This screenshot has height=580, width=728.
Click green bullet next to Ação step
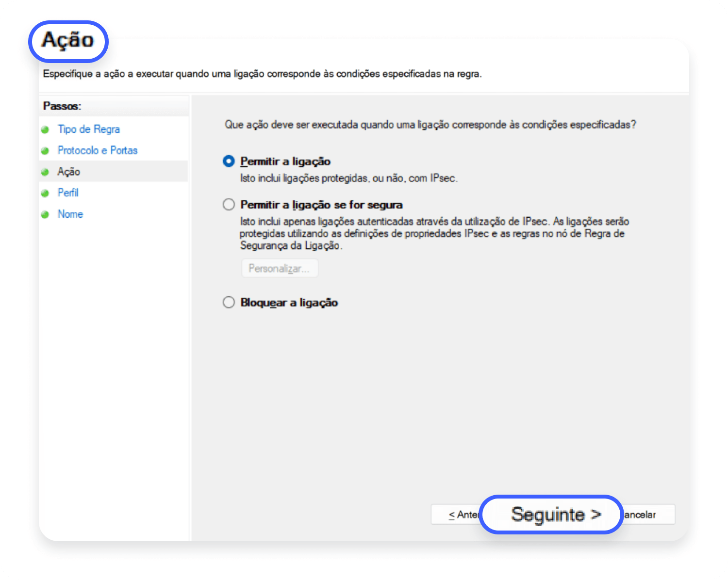click(45, 172)
